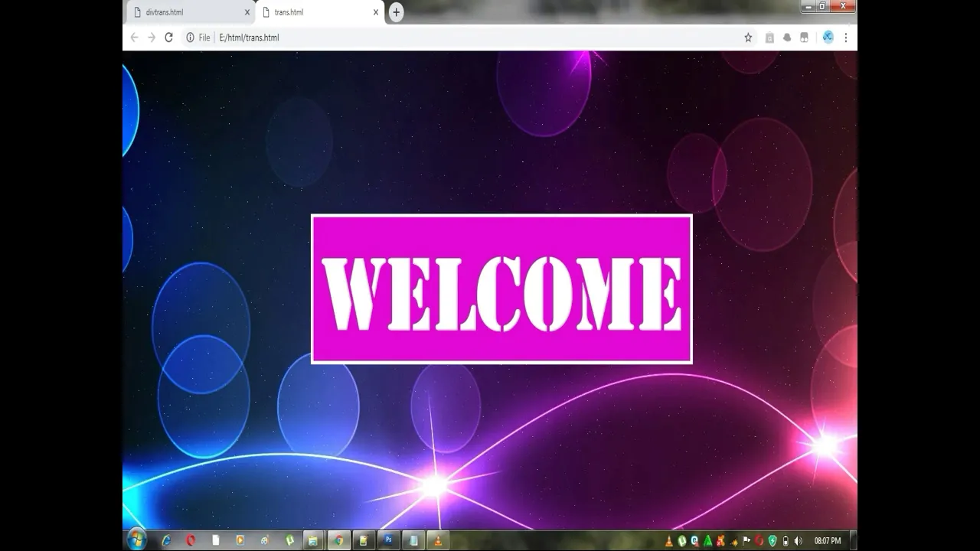Launch Opera browser from taskbar
This screenshot has width=980, height=551.
click(191, 540)
